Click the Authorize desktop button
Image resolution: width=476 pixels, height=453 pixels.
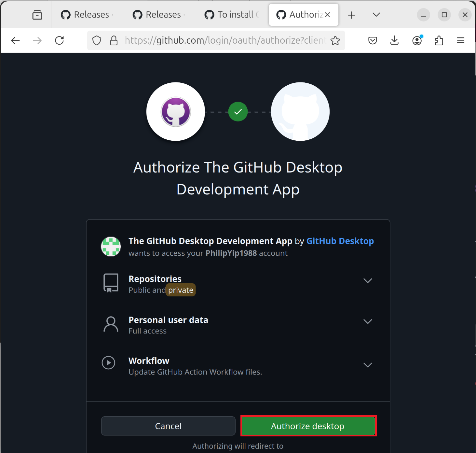click(x=308, y=426)
